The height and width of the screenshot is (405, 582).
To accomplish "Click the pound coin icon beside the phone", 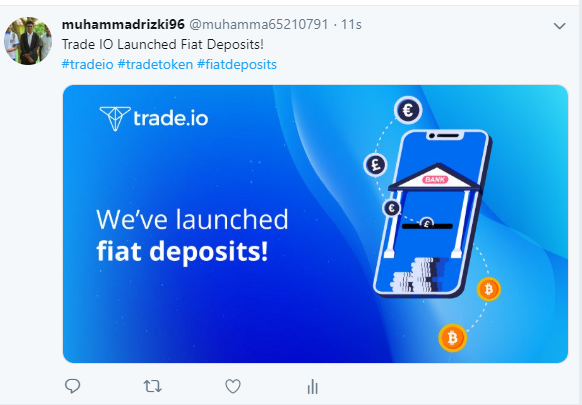I will (x=375, y=164).
